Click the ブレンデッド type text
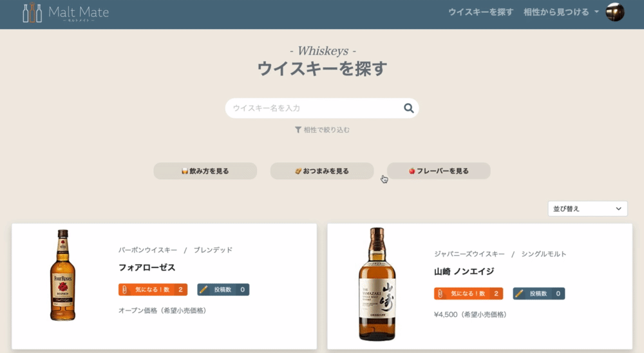 point(213,250)
